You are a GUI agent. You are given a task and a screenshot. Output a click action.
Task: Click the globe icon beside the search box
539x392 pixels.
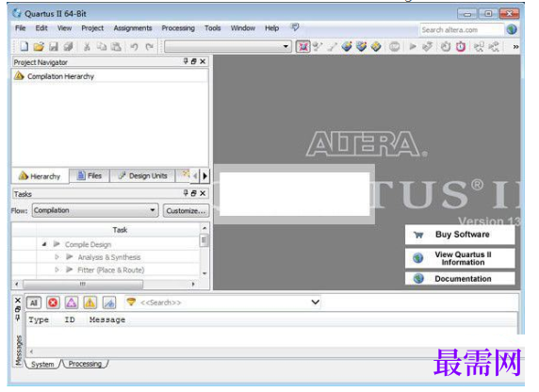(512, 29)
